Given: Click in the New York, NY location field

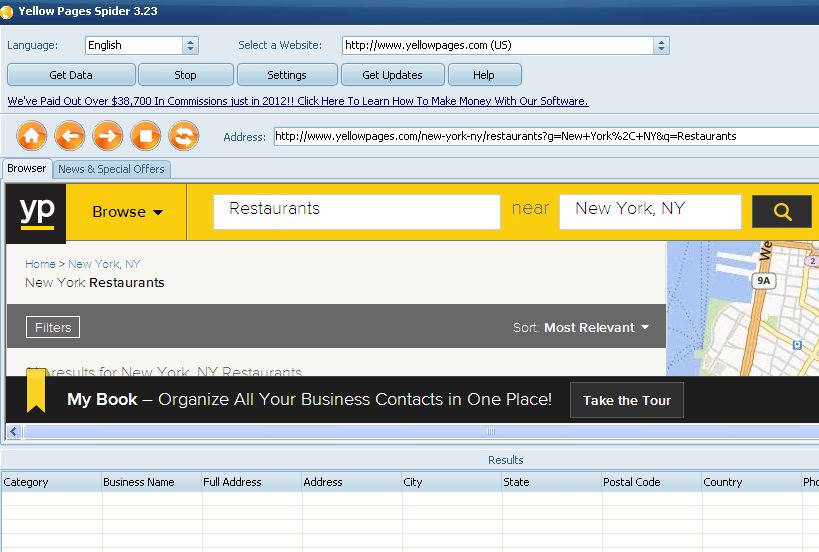Looking at the screenshot, I should tap(650, 212).
